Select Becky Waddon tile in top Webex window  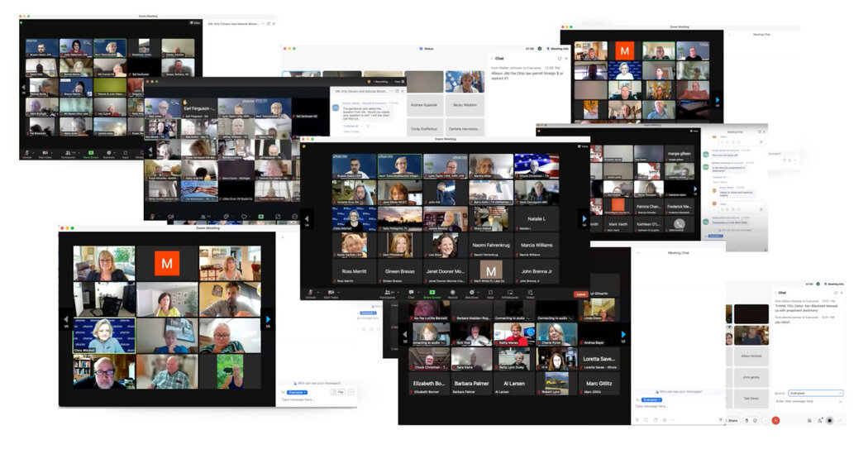465,105
